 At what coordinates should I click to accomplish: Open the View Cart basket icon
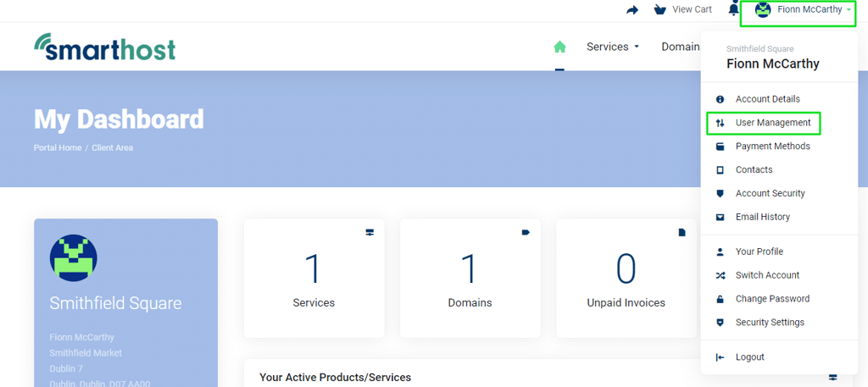click(x=659, y=10)
